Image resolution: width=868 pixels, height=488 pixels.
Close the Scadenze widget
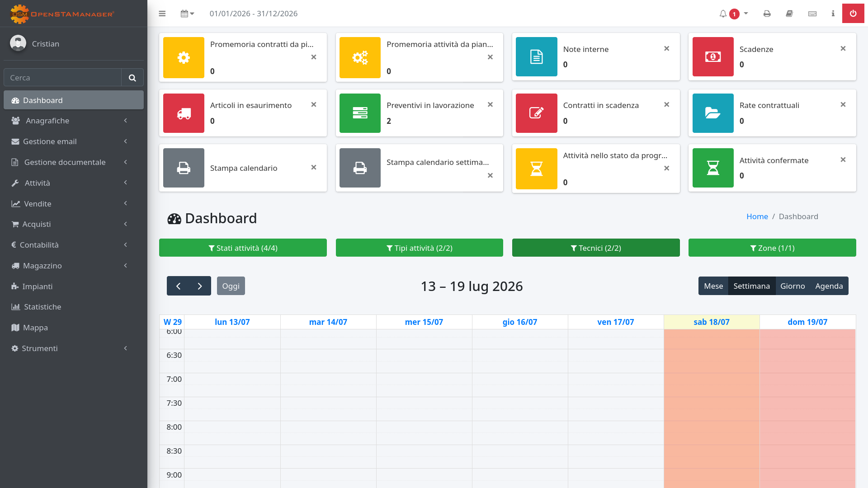tap(843, 48)
